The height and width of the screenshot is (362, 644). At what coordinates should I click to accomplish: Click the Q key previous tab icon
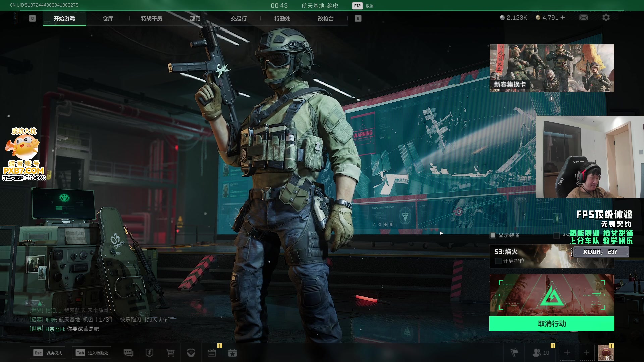[x=32, y=18]
